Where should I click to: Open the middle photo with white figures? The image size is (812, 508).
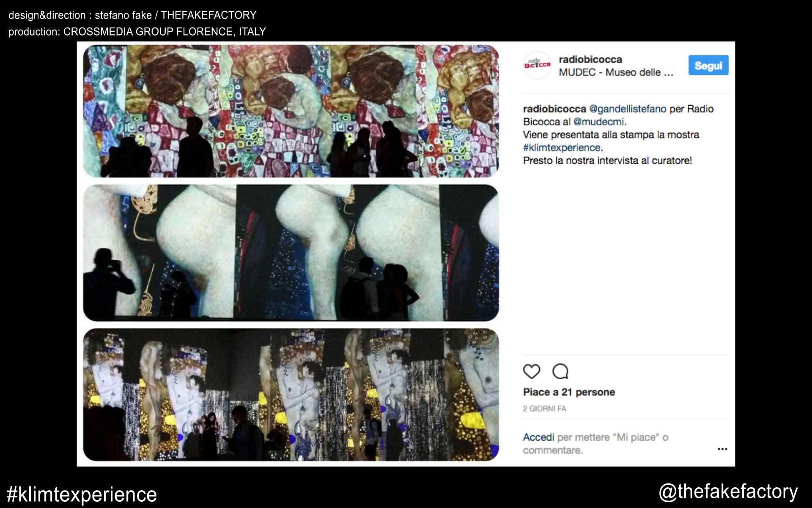pos(291,253)
